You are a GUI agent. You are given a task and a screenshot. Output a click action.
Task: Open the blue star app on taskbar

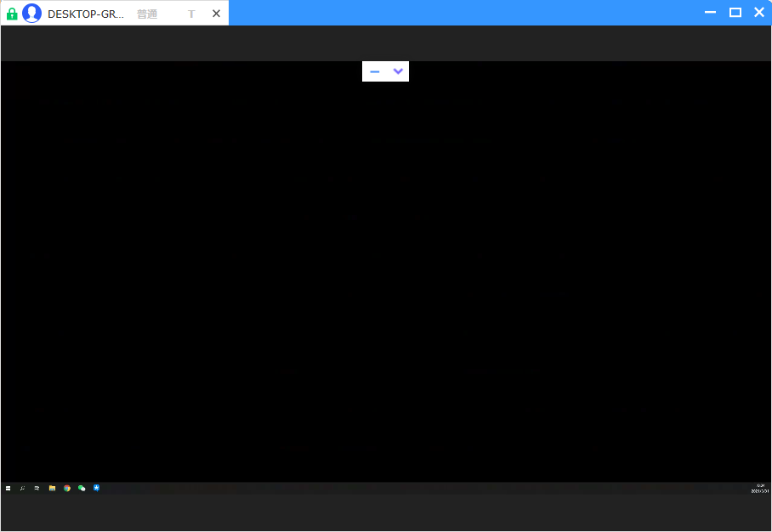[96, 489]
